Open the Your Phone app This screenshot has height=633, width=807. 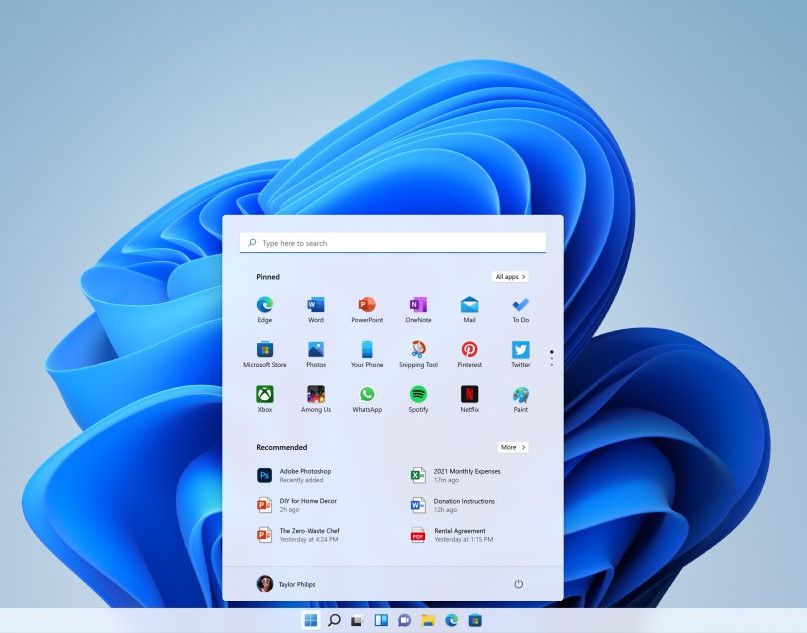(367, 354)
